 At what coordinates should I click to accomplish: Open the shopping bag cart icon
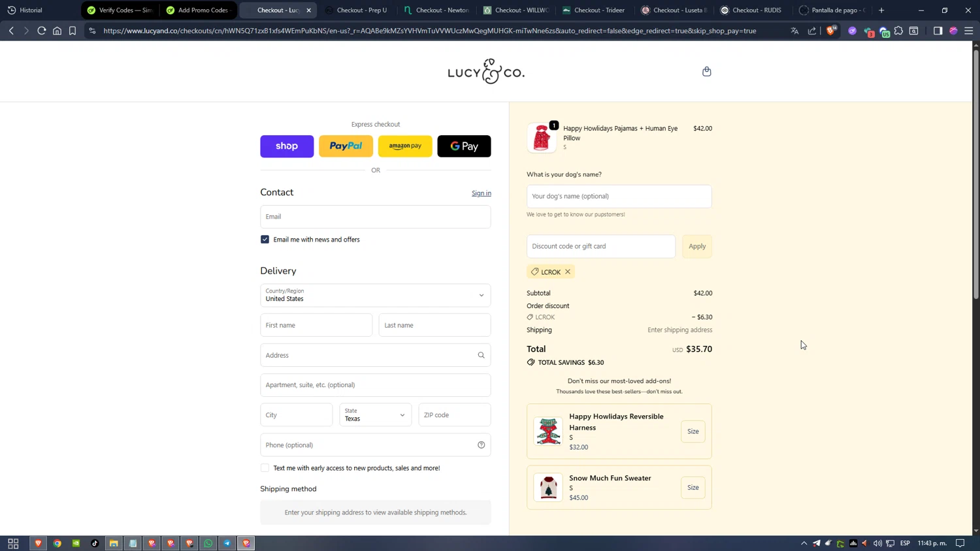click(706, 72)
